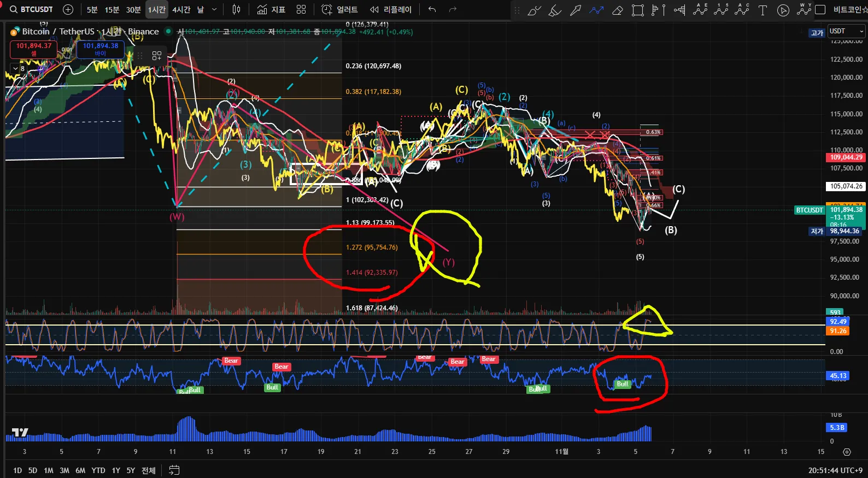
Task: Click the add symbol plus icon
Action: point(68,9)
